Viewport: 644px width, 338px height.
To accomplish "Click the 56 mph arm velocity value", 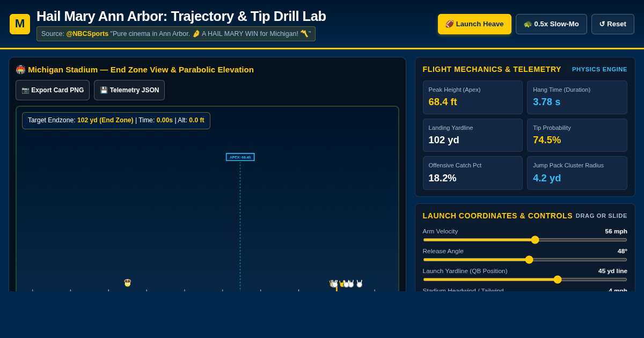I will click(x=616, y=231).
